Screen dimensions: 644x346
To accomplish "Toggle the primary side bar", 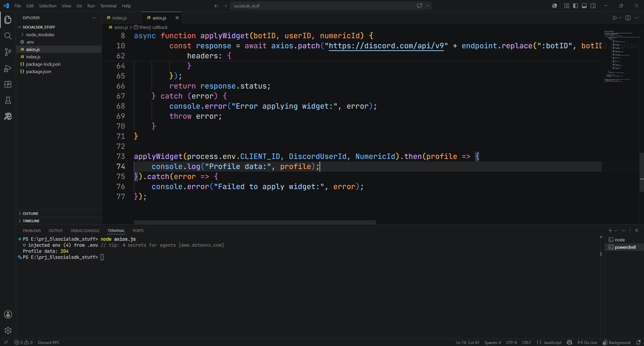I will pyautogui.click(x=576, y=6).
